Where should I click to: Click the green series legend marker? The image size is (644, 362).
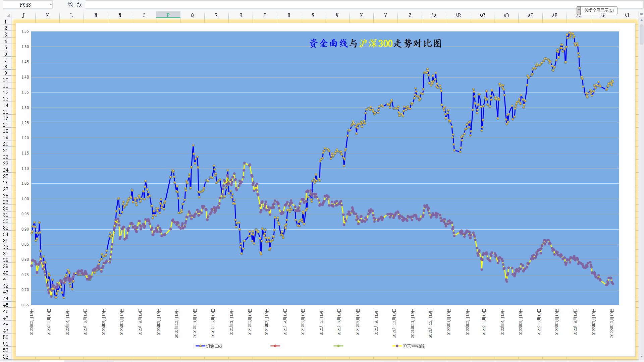click(x=338, y=346)
